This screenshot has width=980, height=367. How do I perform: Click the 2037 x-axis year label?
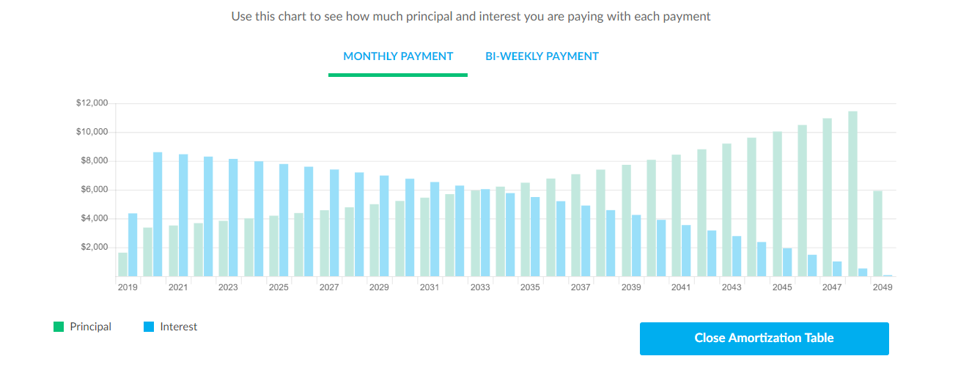pos(581,287)
